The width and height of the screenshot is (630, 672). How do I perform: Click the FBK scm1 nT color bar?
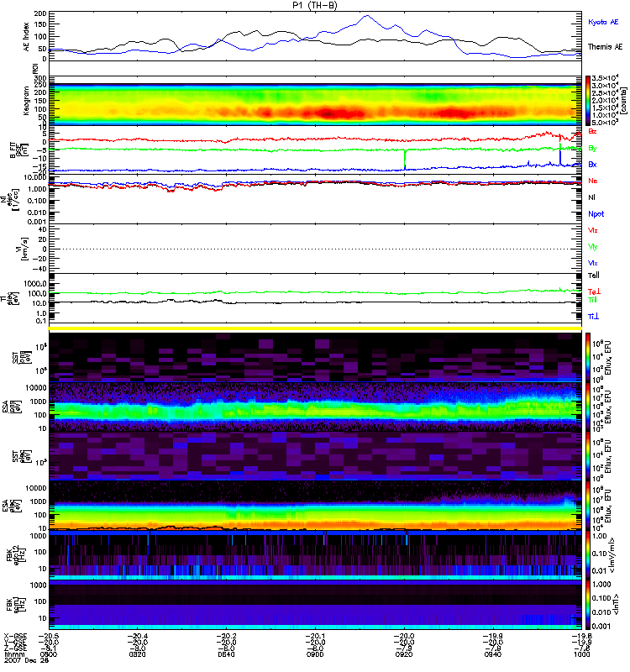click(x=588, y=605)
